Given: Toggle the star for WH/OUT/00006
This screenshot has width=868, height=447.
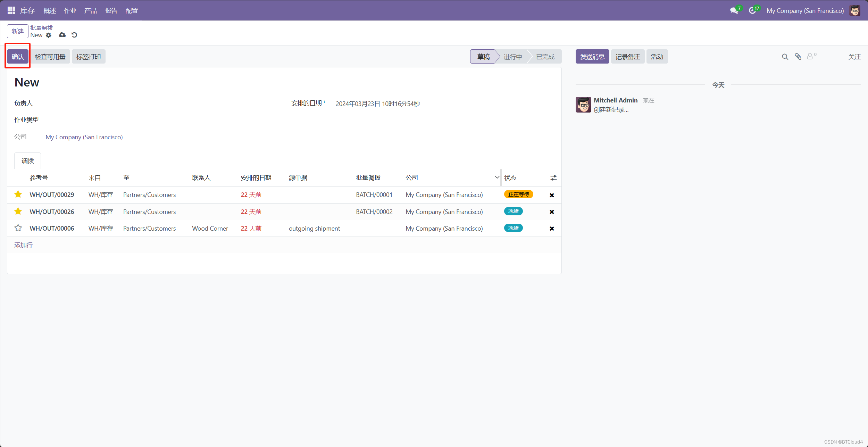Looking at the screenshot, I should [18, 228].
